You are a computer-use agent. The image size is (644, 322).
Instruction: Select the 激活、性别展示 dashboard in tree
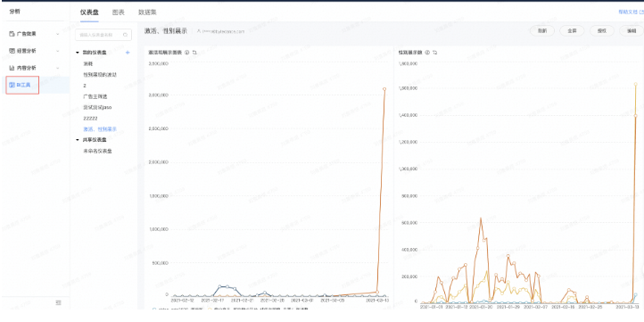coord(100,129)
